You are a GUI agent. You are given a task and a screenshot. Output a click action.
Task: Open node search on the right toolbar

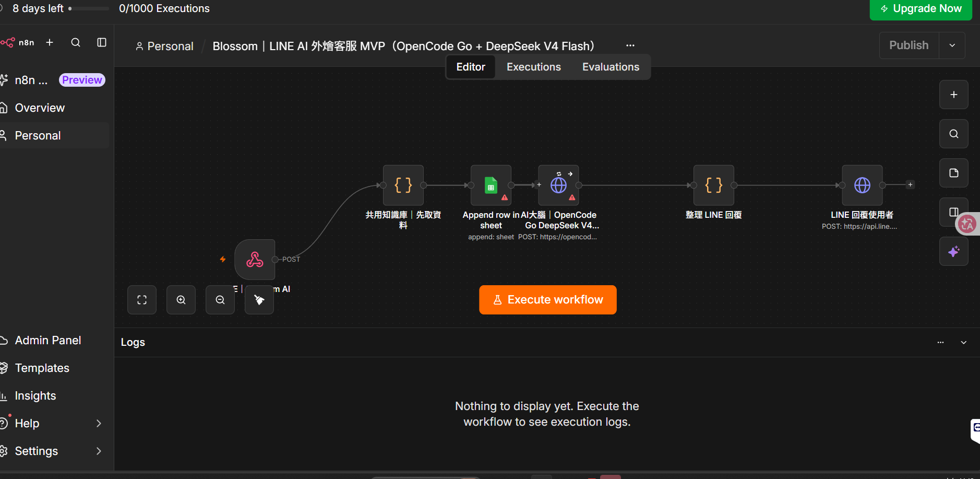click(x=954, y=134)
